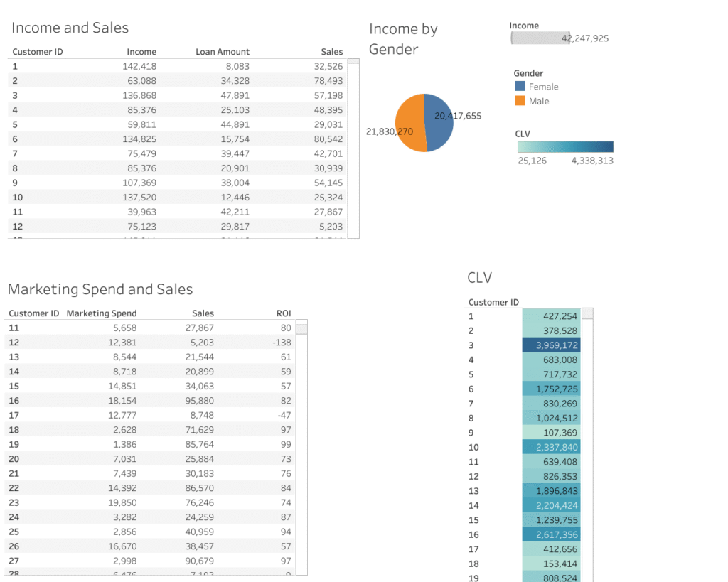Select the Income cell showing 142,418
The width and height of the screenshot is (728, 582).
pos(140,66)
